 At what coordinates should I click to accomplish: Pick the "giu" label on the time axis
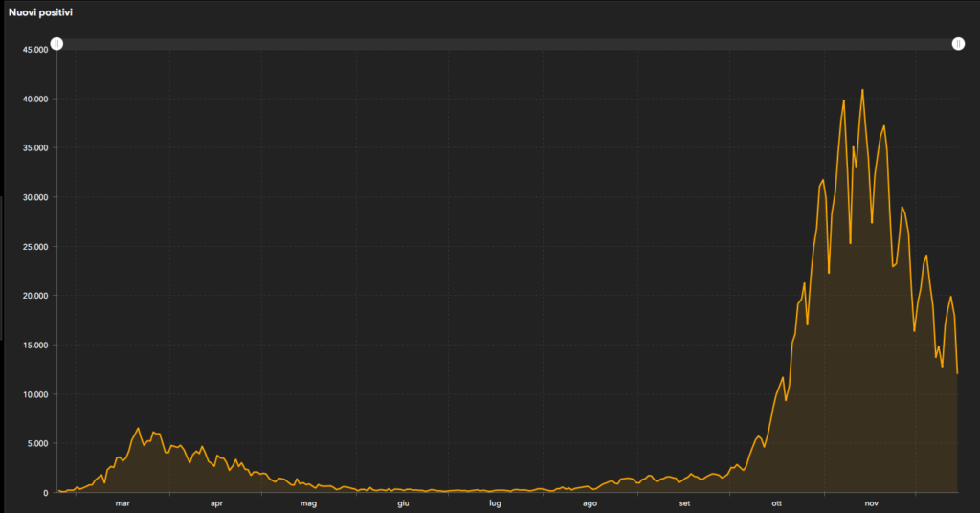pos(403,502)
